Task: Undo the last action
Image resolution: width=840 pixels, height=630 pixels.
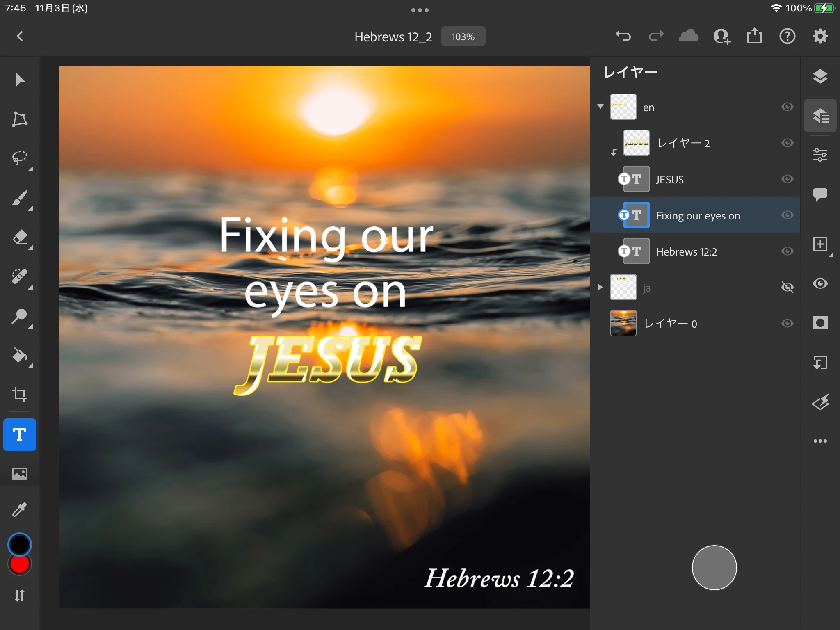Action: (x=623, y=37)
